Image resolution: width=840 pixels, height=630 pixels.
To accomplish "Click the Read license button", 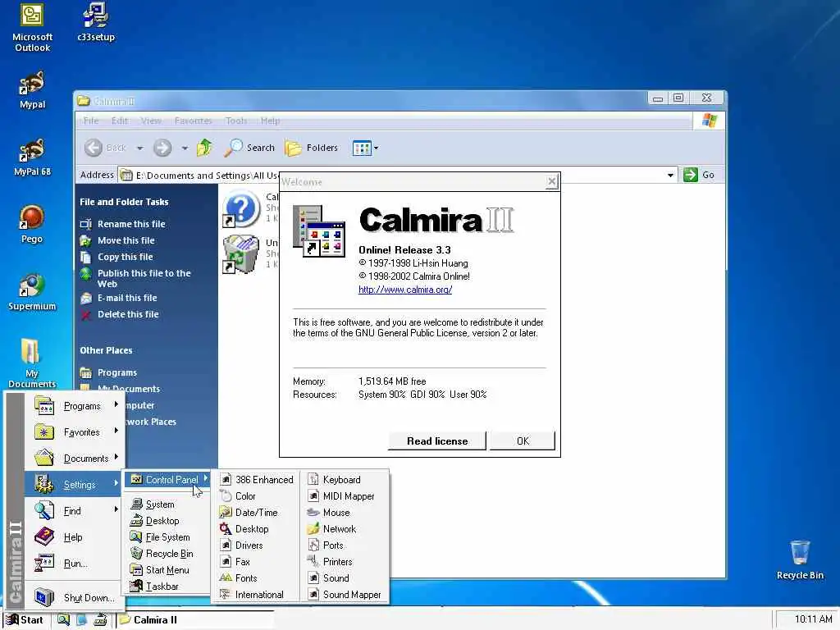I will (x=437, y=441).
